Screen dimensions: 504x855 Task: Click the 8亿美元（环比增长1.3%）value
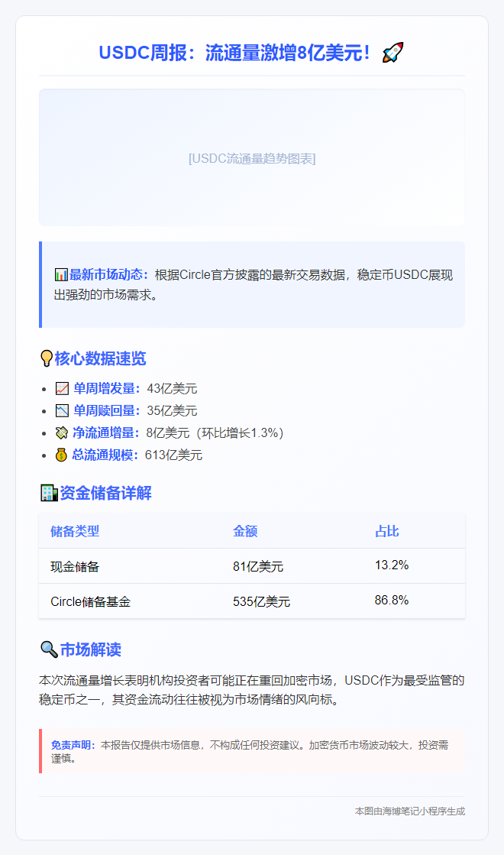pos(215,433)
